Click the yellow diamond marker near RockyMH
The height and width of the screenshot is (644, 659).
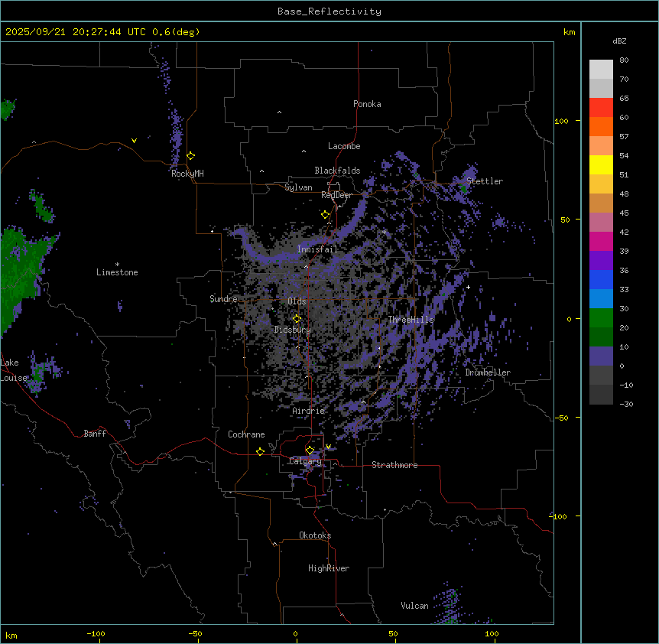pyautogui.click(x=190, y=155)
